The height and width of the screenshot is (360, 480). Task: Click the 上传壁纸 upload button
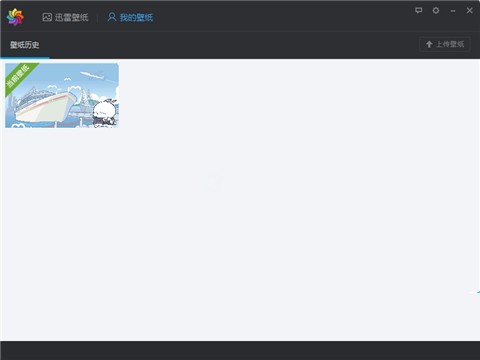click(445, 44)
